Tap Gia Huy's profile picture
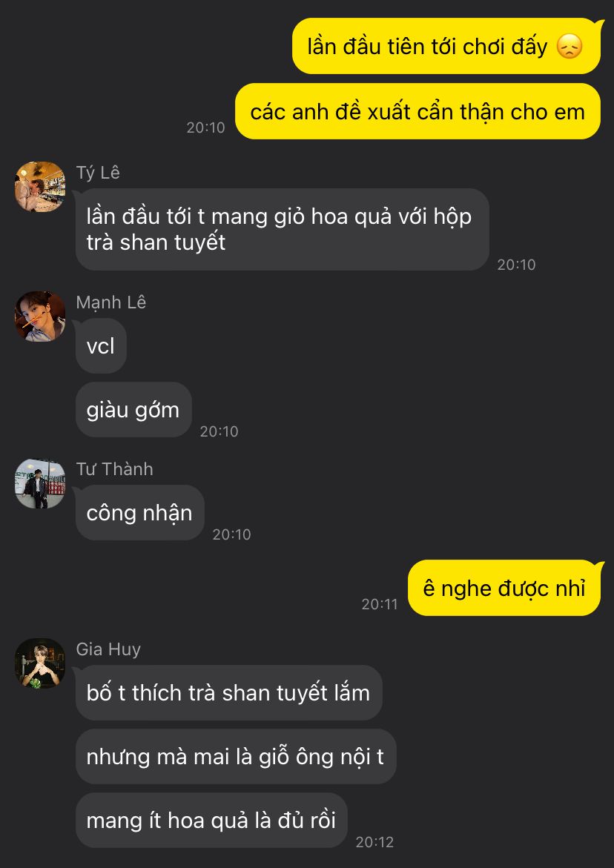Image resolution: width=614 pixels, height=868 pixels. click(40, 663)
